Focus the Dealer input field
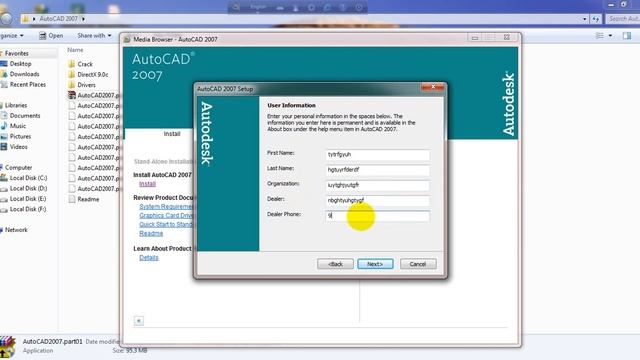Screen dimensions: 640x360 (378, 200)
